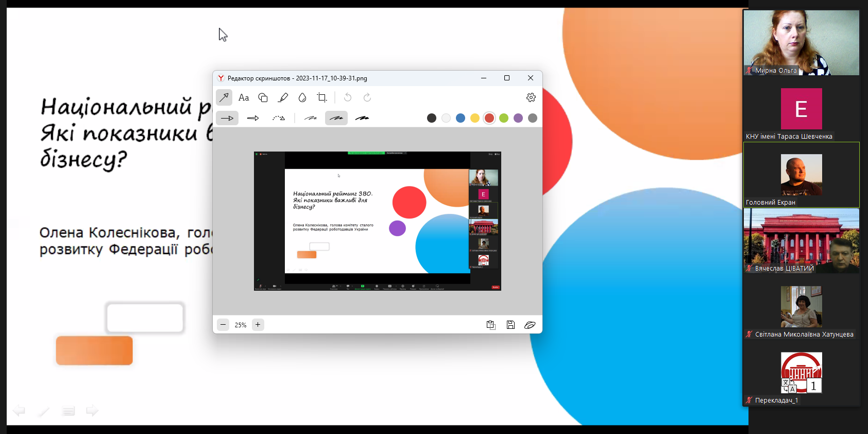This screenshot has height=434, width=868.
Task: Click the Undo arrow in the editor
Action: (x=348, y=97)
